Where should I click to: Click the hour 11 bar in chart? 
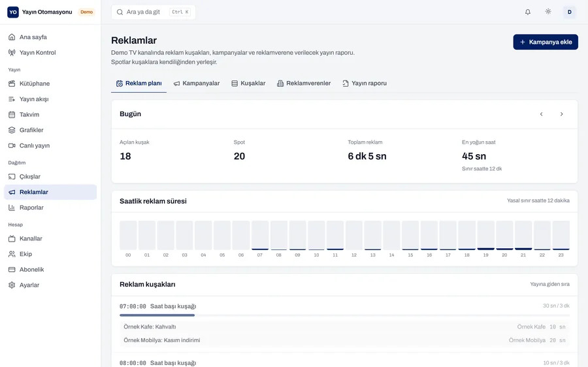click(x=335, y=236)
